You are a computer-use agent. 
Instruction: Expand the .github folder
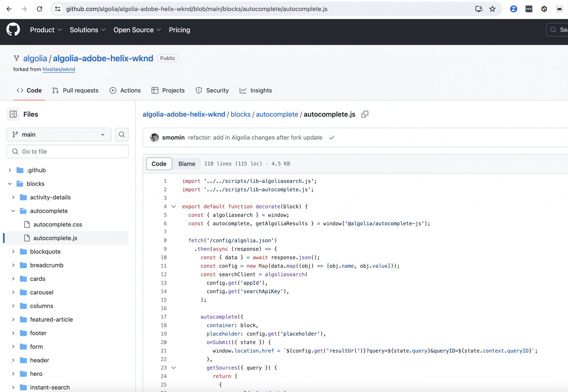[10, 170]
